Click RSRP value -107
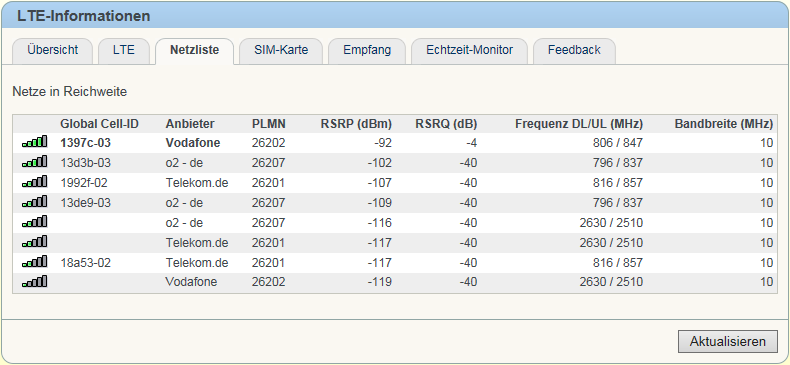Viewport: 790px width, 365px height. (x=380, y=182)
